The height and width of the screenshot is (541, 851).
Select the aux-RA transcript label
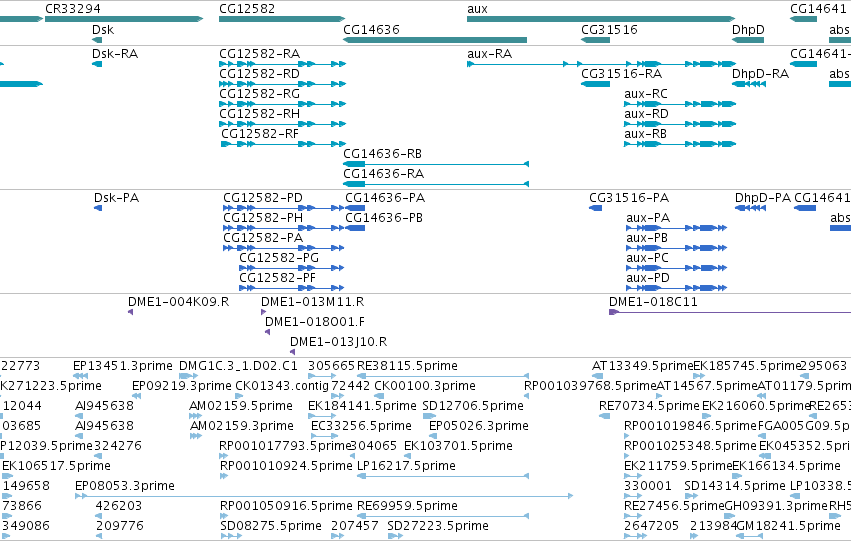490,54
